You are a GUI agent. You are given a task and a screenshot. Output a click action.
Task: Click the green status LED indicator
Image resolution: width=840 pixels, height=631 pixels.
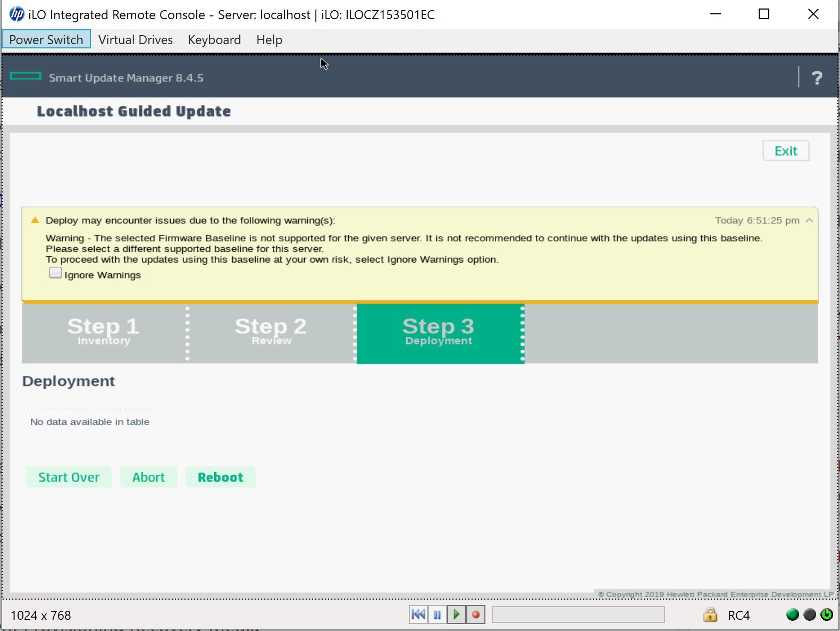(792, 615)
